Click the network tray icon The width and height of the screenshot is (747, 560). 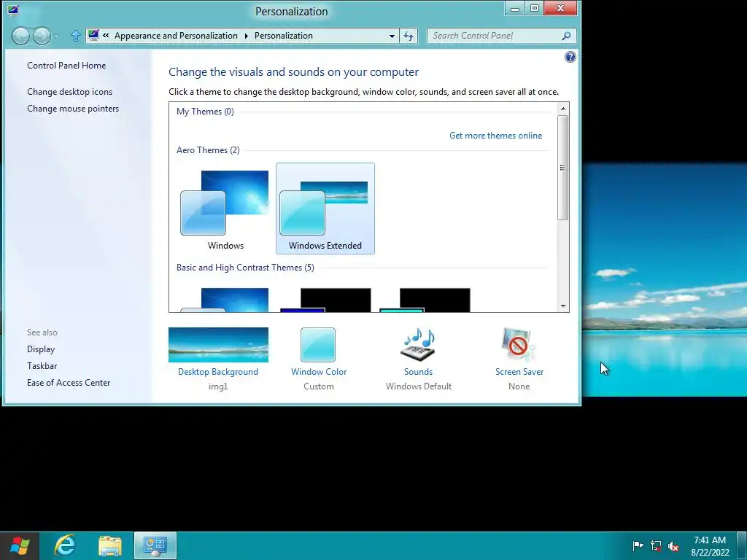656,546
